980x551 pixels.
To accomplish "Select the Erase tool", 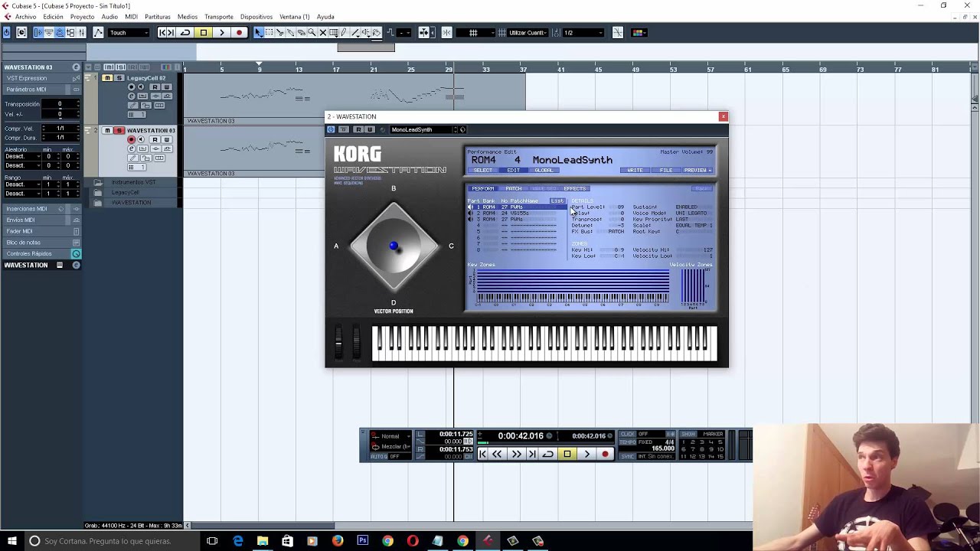I will pos(301,32).
